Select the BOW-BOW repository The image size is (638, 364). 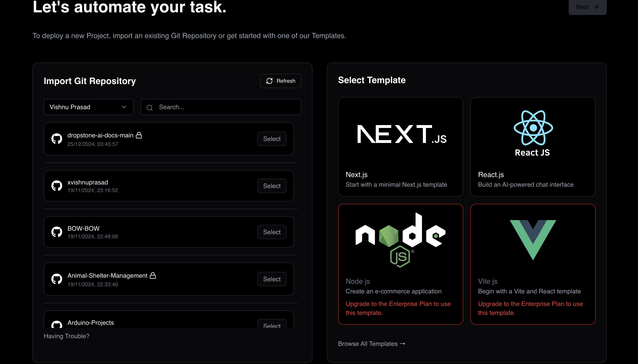coord(272,232)
